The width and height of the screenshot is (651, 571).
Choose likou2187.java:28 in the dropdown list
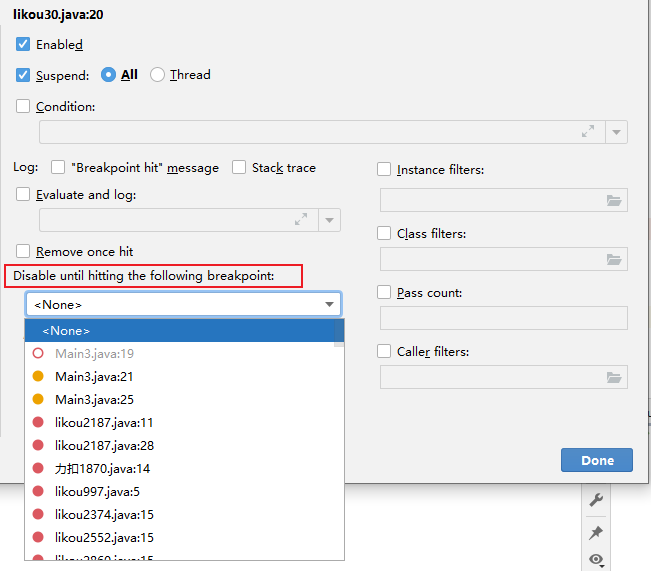[x=104, y=445]
